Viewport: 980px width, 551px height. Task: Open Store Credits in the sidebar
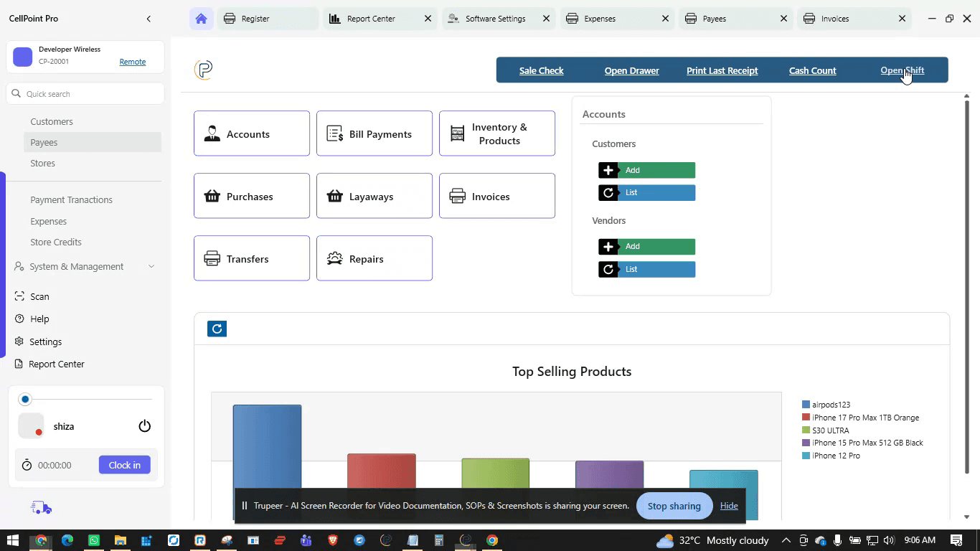56,242
